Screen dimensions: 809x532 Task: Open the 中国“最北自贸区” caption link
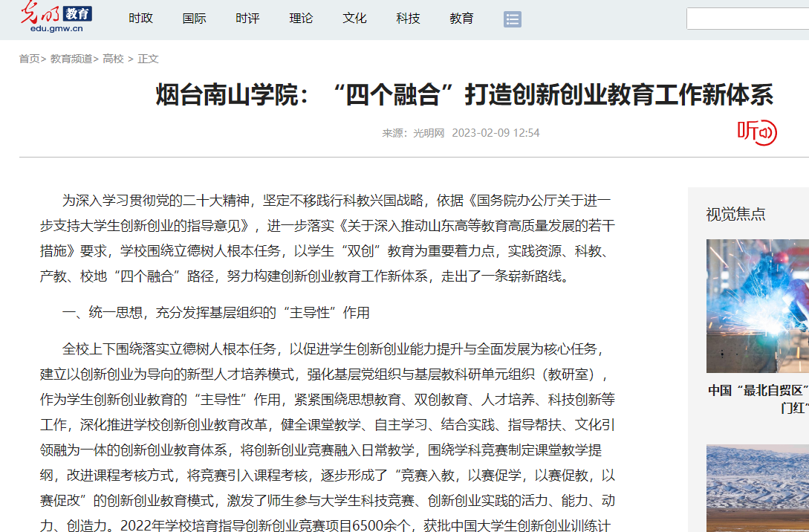click(x=758, y=398)
